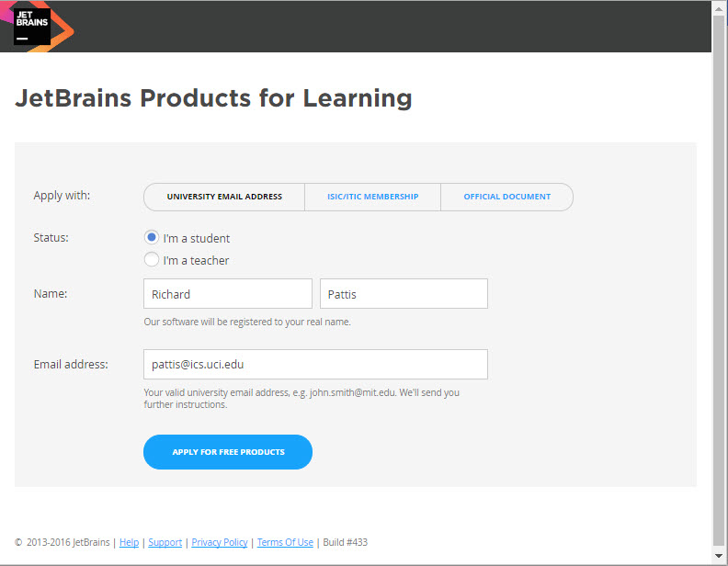
Task: Switch to University Email Address tab
Action: 224,197
